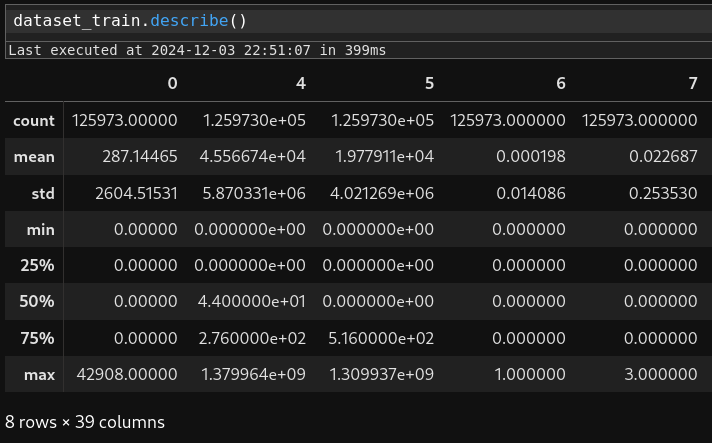The image size is (712, 443).
Task: Click the min row label
Action: [40, 230]
